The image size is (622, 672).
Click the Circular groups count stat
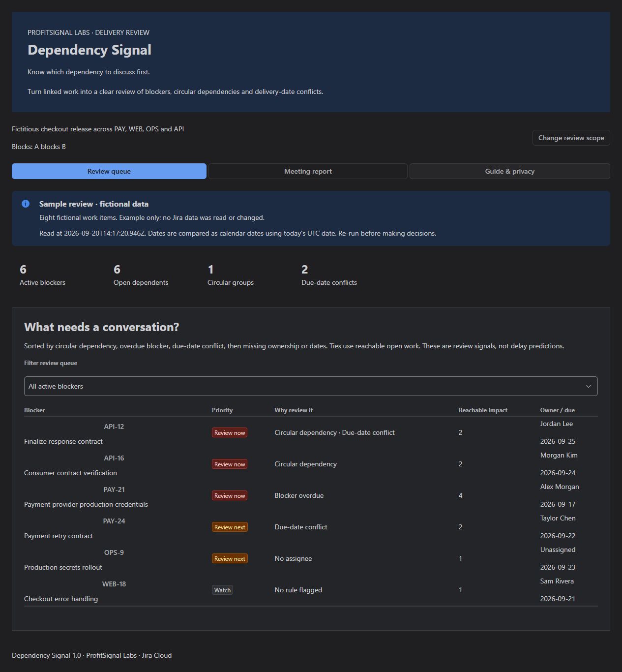coord(231,275)
